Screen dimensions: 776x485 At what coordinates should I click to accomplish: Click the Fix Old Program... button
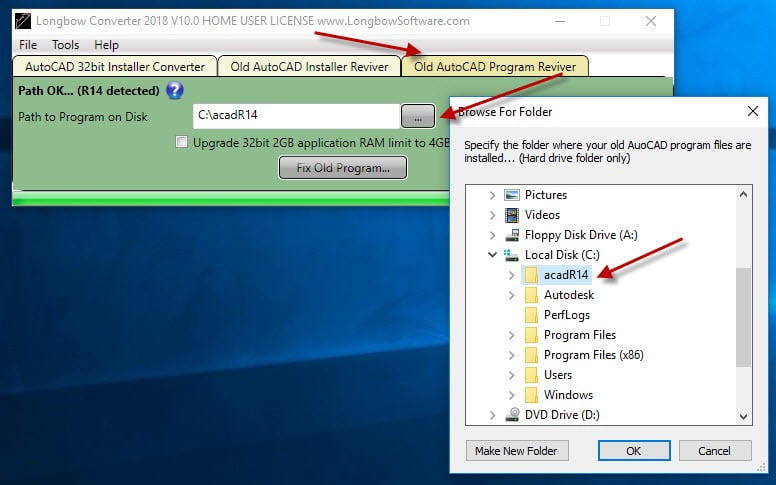[343, 168]
